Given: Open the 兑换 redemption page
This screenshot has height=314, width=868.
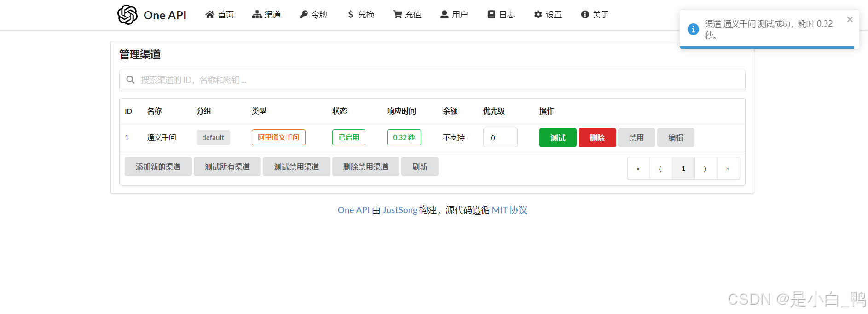Looking at the screenshot, I should (x=361, y=15).
